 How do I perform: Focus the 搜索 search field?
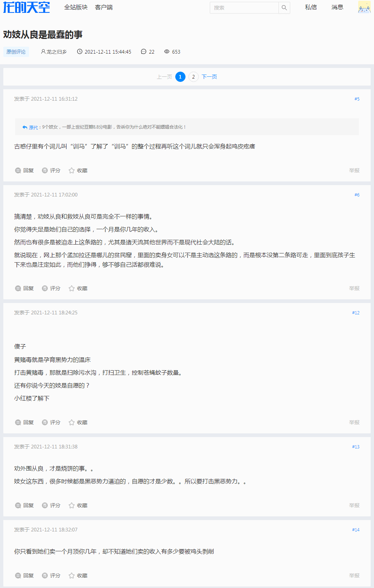click(244, 8)
